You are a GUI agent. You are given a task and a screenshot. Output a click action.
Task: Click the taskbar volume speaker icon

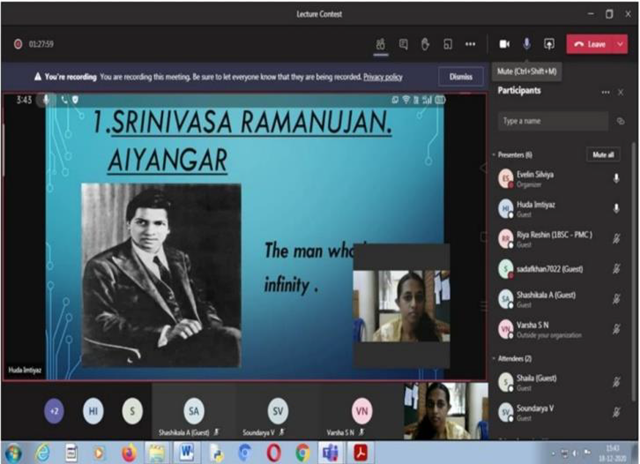click(576, 453)
